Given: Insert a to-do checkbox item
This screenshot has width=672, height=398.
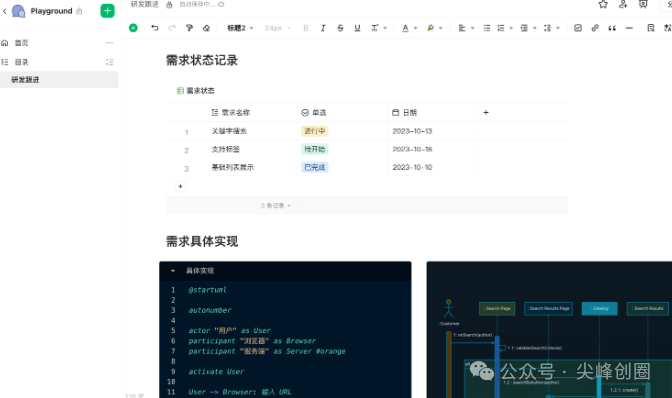Looking at the screenshot, I should tap(578, 28).
